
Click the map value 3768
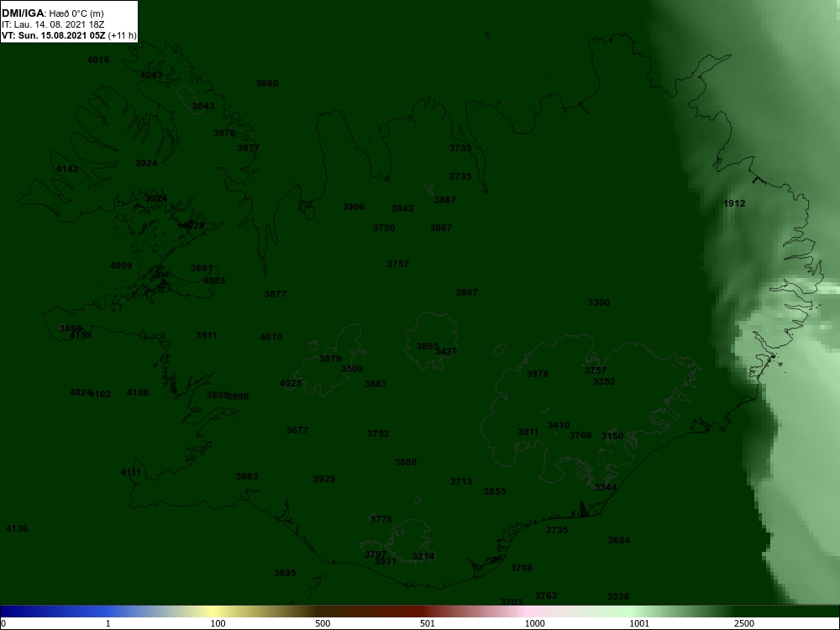point(580,435)
